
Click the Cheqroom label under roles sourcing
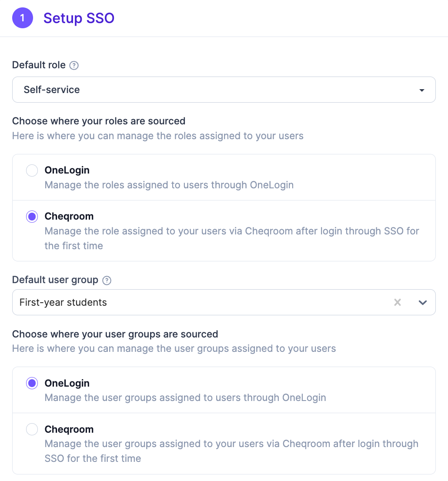point(69,216)
